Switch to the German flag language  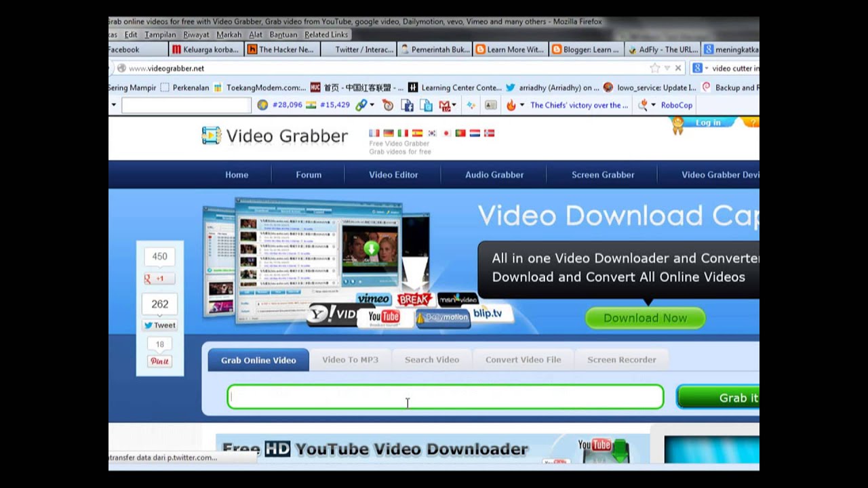pyautogui.click(x=389, y=134)
